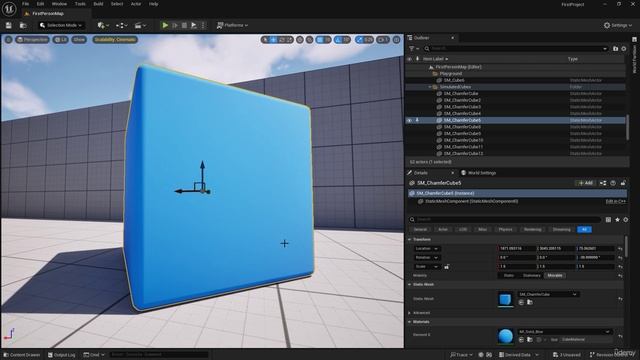Open the Help menu
This screenshot has width=640, height=360.
[153, 4]
